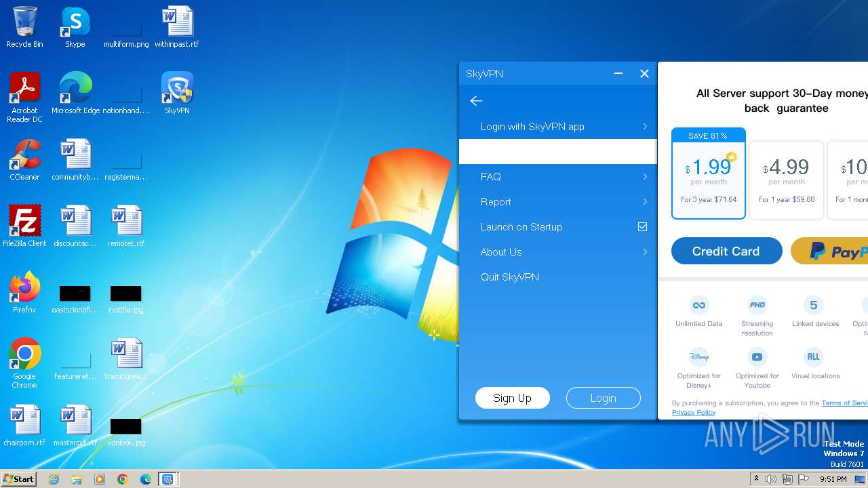
Task: Select the remotet.rtf document icon
Action: point(126,226)
